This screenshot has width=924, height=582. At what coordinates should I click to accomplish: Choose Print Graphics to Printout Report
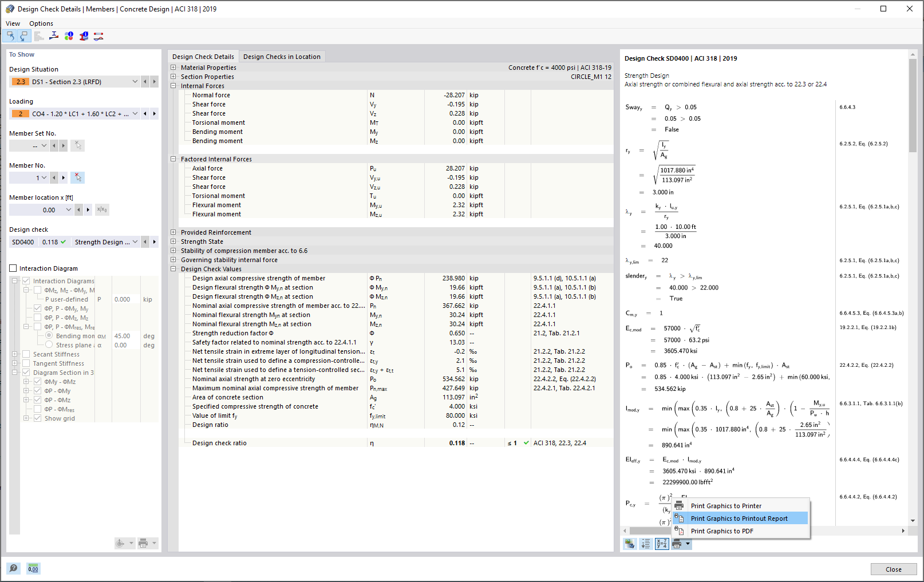[x=741, y=518]
